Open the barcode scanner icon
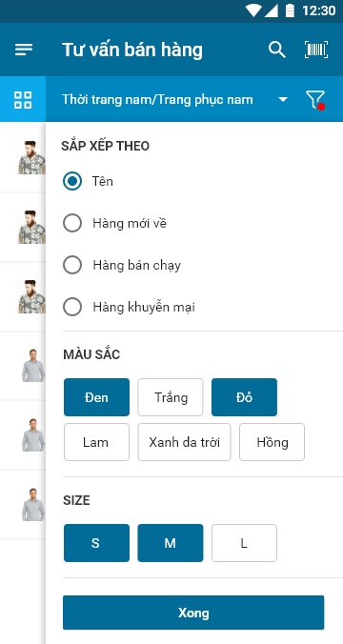Image resolution: width=343 pixels, height=644 pixels. (316, 50)
